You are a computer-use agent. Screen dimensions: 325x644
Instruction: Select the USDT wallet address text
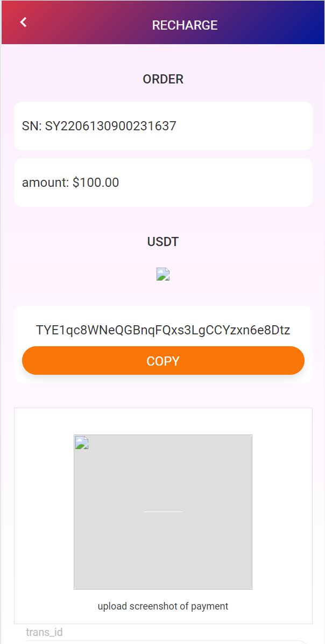tap(163, 330)
